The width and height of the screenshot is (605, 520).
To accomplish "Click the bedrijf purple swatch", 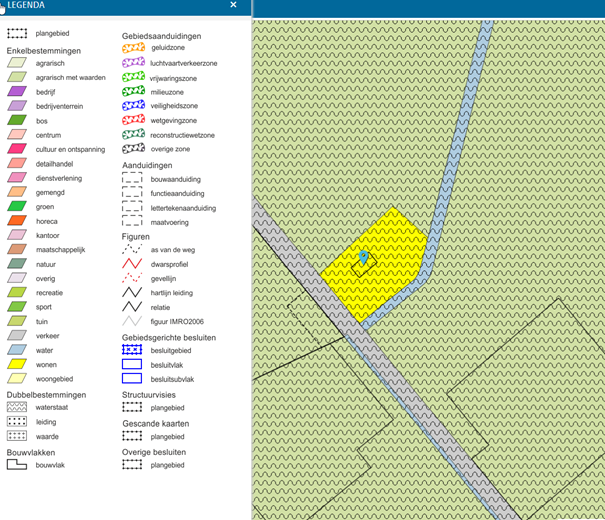I will pos(17,92).
